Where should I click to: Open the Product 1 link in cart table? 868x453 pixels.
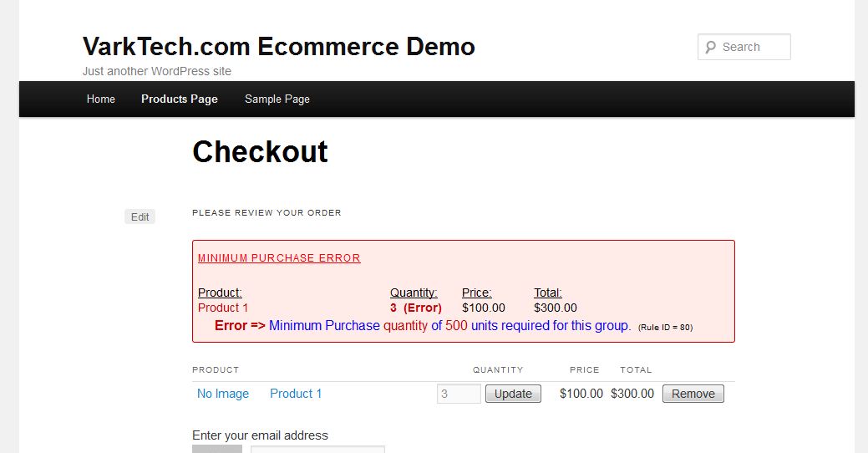[x=296, y=394]
